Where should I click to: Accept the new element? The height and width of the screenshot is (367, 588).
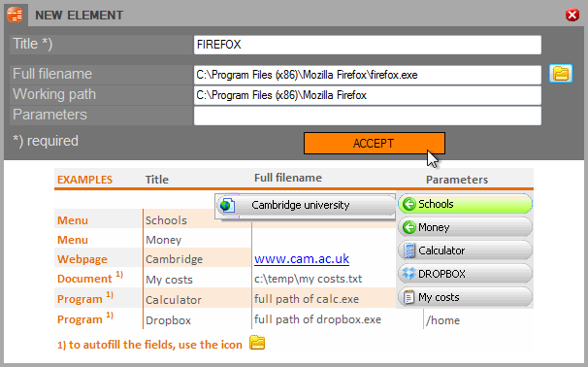pos(375,144)
